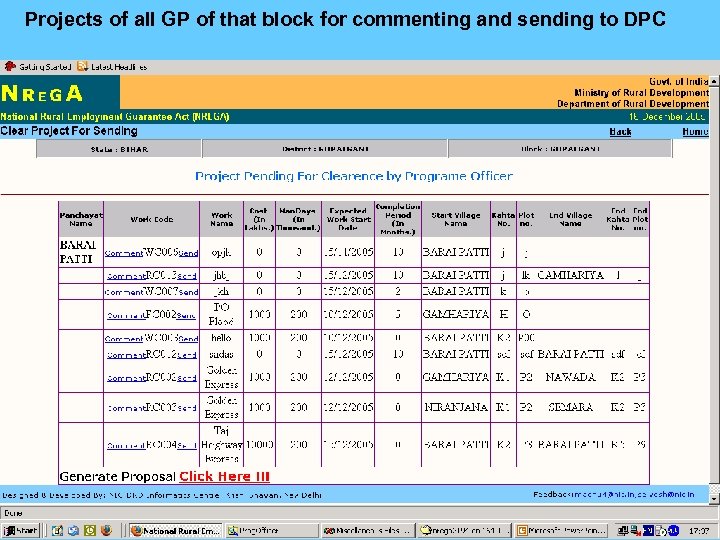
Task: Click the Windows Start button
Action: click(21, 531)
